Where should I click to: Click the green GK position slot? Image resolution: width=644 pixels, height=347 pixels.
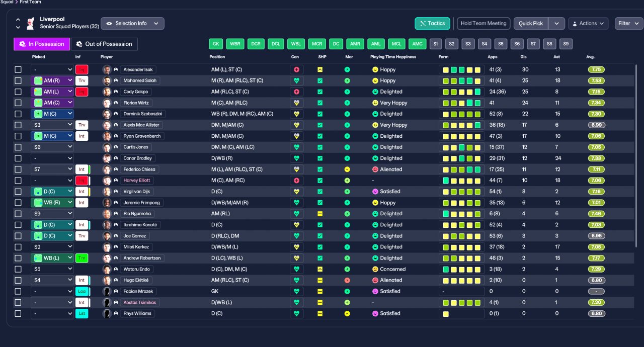point(216,44)
